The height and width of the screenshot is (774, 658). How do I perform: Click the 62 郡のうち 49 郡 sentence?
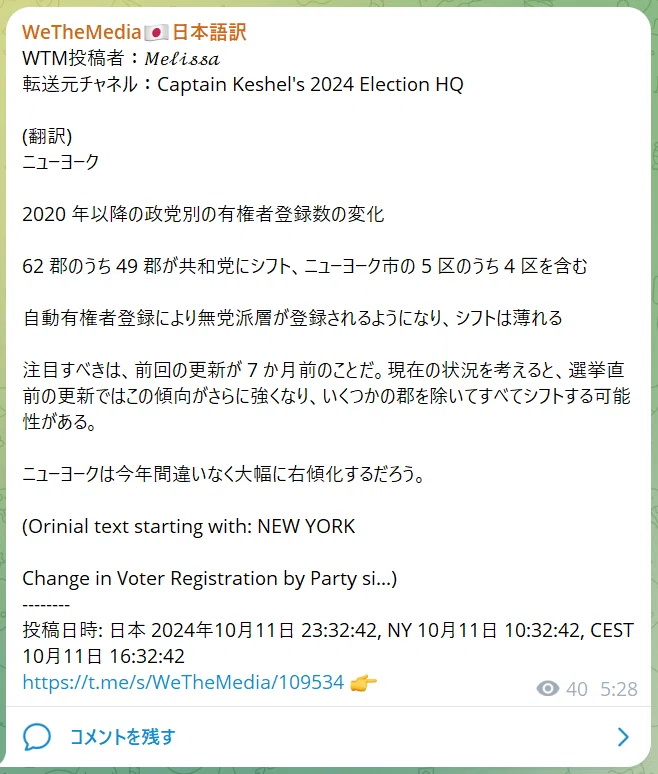pos(305,267)
